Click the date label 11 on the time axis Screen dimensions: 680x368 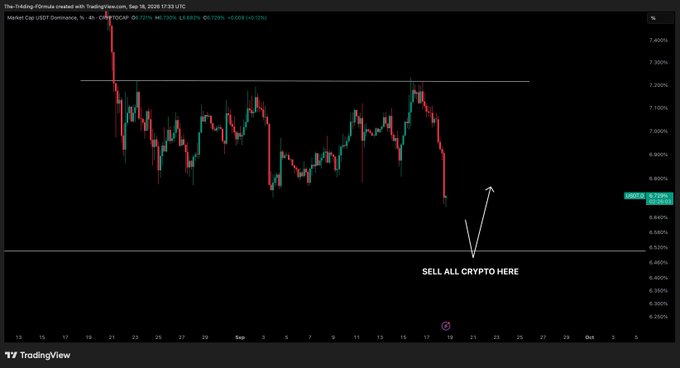coord(356,337)
